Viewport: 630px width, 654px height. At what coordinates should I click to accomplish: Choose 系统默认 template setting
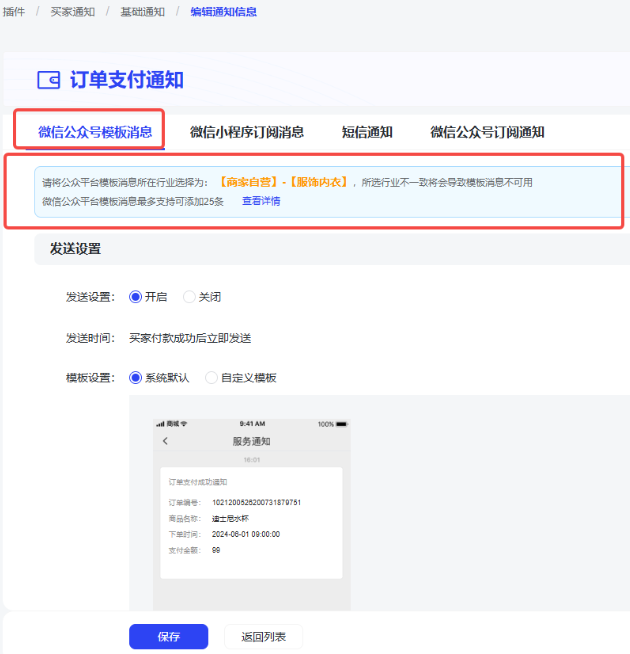(137, 378)
